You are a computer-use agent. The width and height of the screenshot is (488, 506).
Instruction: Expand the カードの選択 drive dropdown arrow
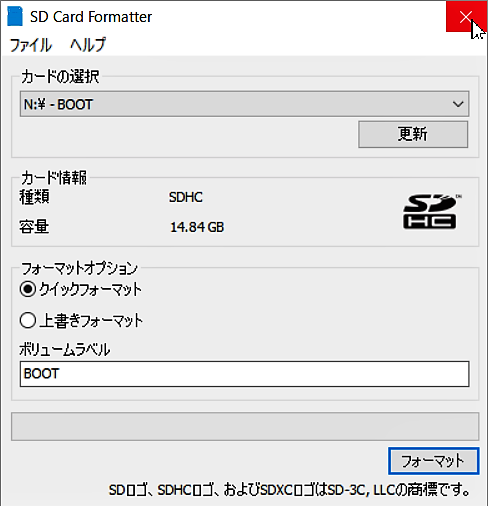458,104
